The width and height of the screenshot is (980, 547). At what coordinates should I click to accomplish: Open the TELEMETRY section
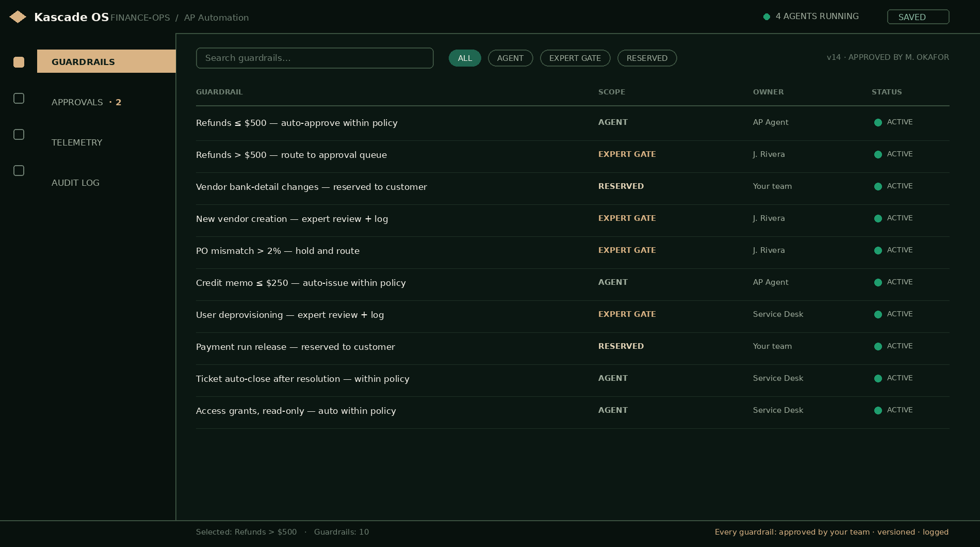(77, 142)
